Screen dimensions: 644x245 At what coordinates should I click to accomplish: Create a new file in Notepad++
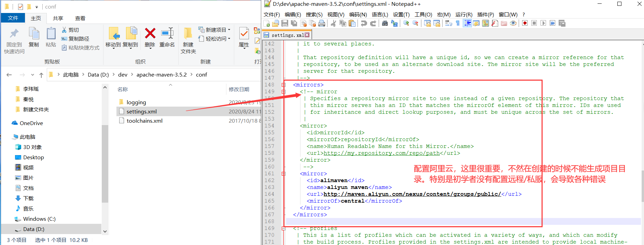[267, 23]
